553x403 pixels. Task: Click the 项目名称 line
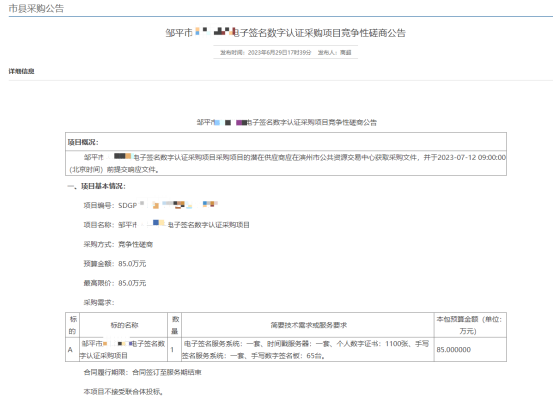166,225
